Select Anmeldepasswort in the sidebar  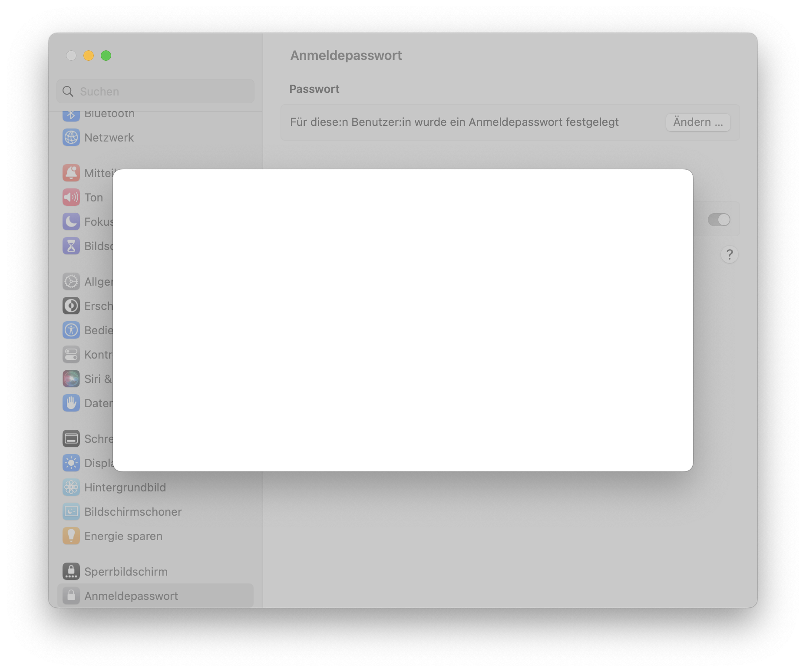pyautogui.click(x=155, y=596)
